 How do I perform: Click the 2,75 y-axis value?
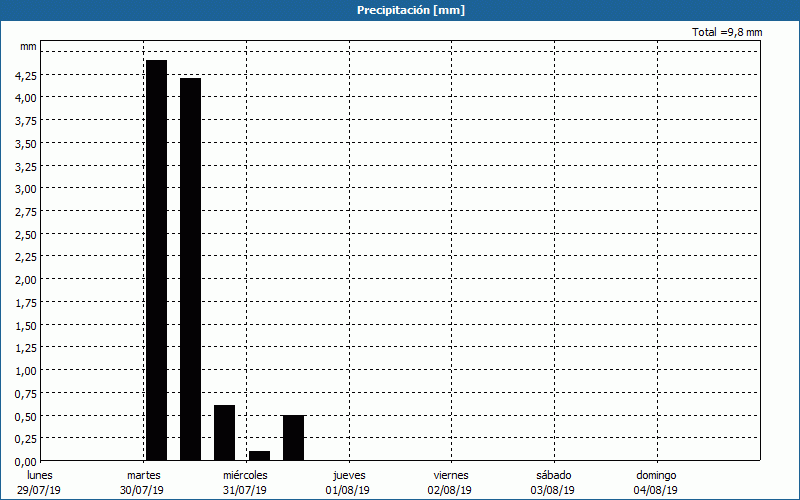(26, 212)
